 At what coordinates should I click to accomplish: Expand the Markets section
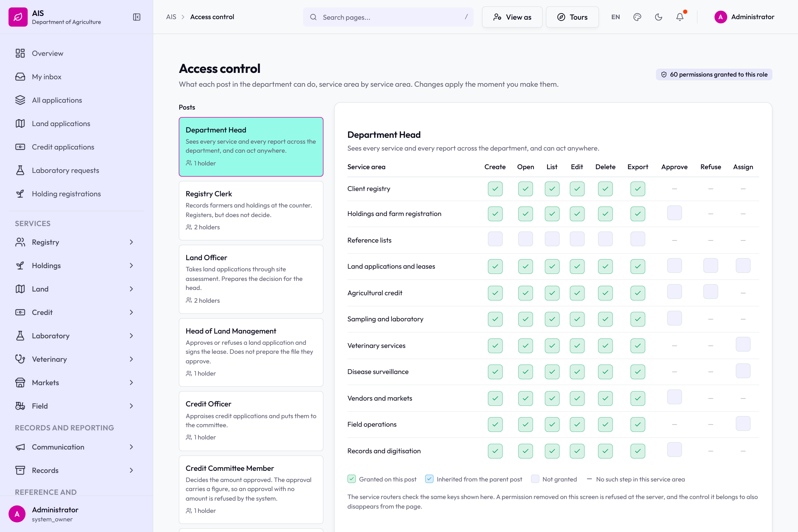(x=76, y=383)
